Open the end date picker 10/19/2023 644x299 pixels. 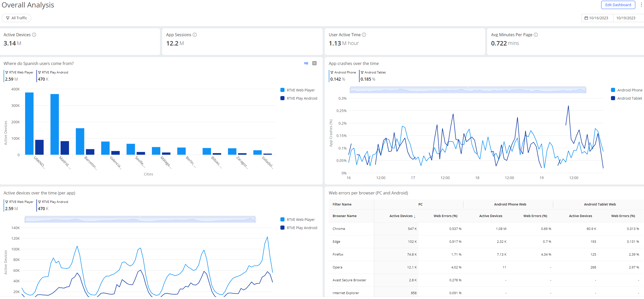click(x=626, y=18)
